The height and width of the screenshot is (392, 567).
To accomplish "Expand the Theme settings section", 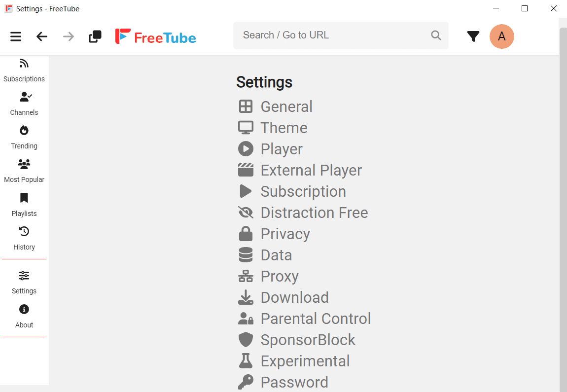I will tap(283, 128).
